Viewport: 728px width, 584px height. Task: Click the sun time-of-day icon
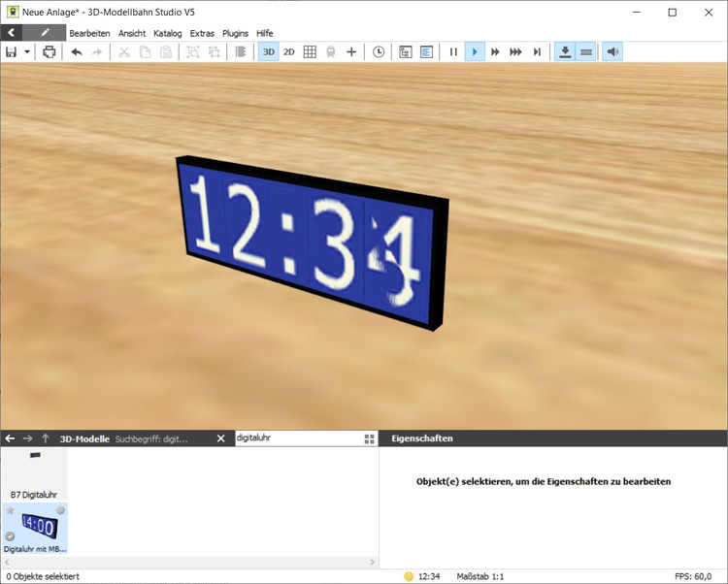click(x=409, y=576)
